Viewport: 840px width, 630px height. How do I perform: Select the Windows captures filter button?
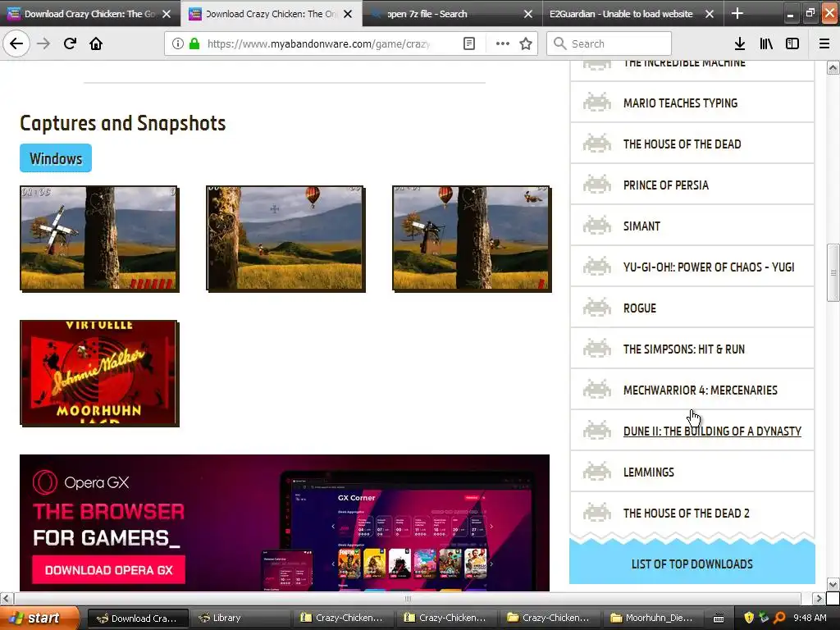[x=56, y=158]
